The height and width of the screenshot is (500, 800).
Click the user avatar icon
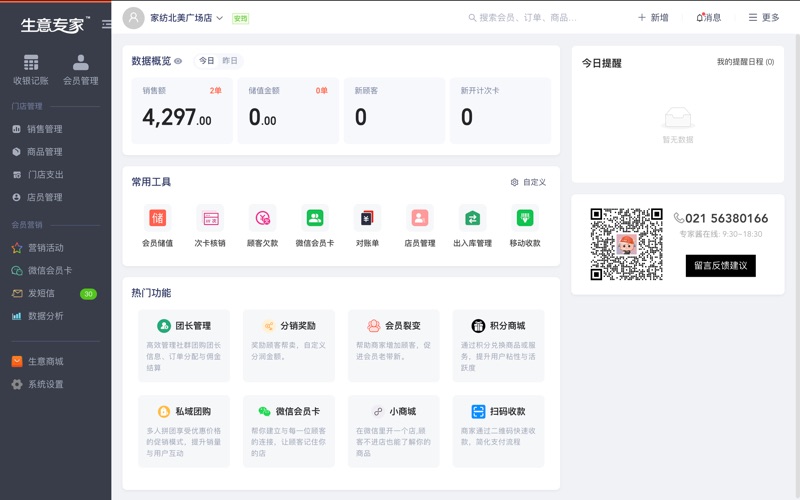[x=134, y=18]
